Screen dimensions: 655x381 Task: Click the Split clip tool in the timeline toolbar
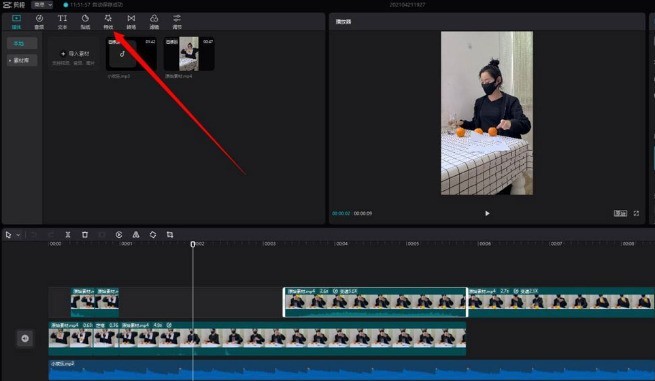[x=68, y=235]
